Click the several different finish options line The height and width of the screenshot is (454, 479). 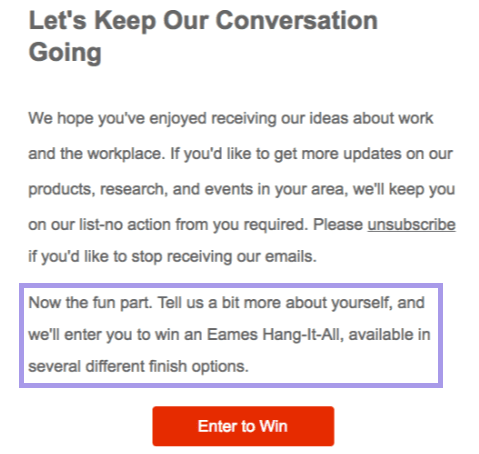(x=138, y=366)
